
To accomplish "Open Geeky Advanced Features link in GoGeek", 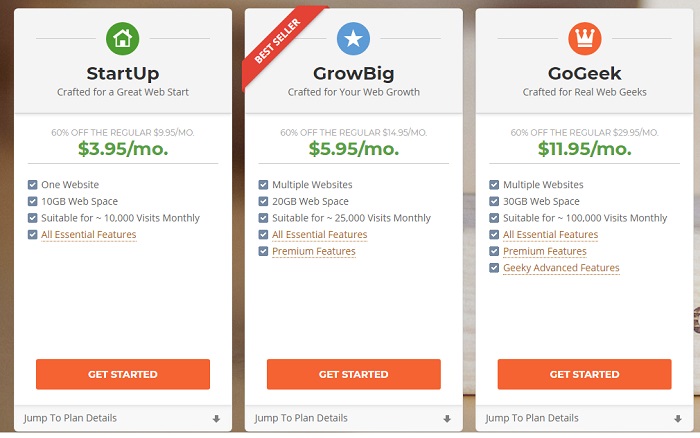I will click(x=561, y=268).
